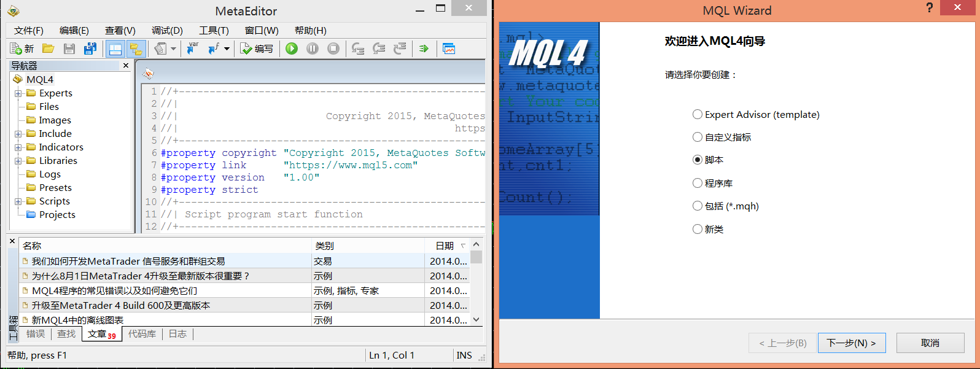The image size is (980, 369).
Task: Open the 工具(T) menu
Action: pyautogui.click(x=213, y=31)
